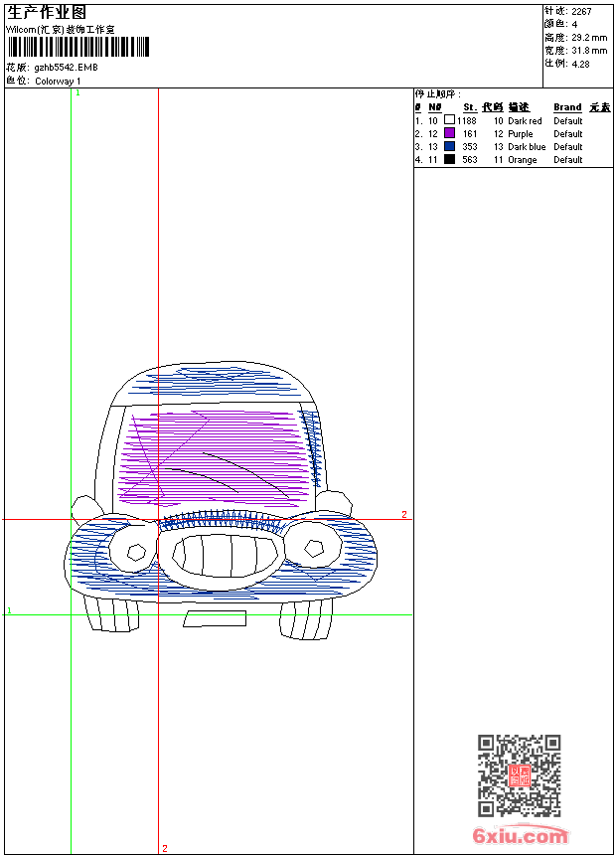Click stitch count '161' in row 2
The height and width of the screenshot is (855, 616).
pos(470,134)
